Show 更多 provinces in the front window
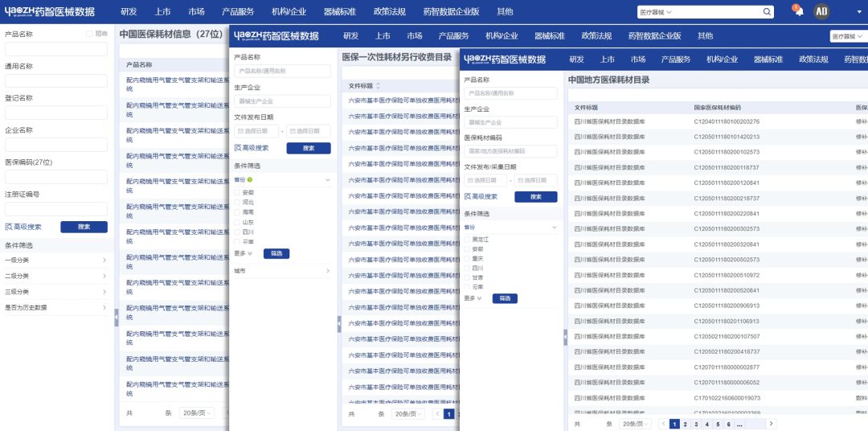The height and width of the screenshot is (431, 868). (x=473, y=298)
